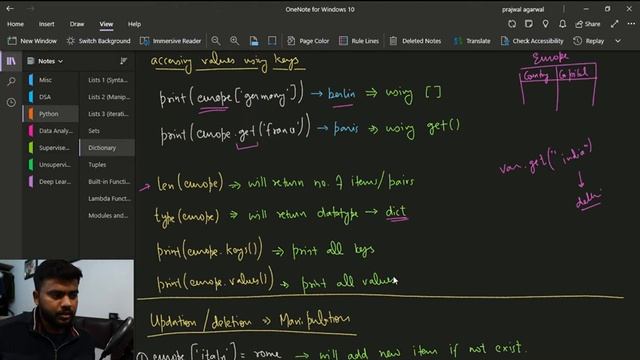The image size is (640, 360).
Task: Toggle Switch Background
Action: 98,41
